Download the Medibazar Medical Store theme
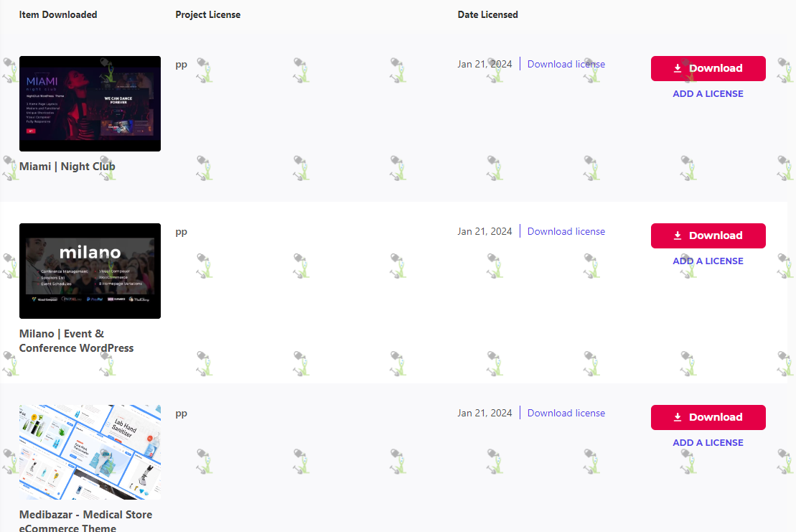Screen dimensions: 796x532 [708, 417]
